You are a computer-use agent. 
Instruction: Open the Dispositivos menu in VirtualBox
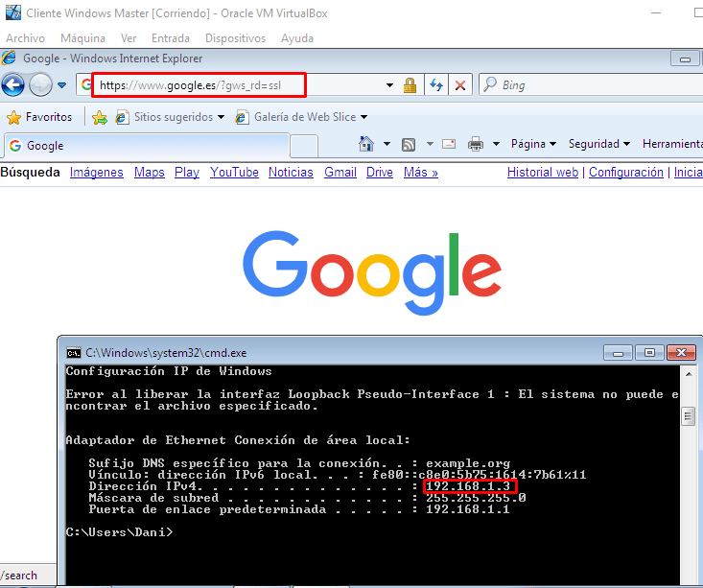pos(233,38)
